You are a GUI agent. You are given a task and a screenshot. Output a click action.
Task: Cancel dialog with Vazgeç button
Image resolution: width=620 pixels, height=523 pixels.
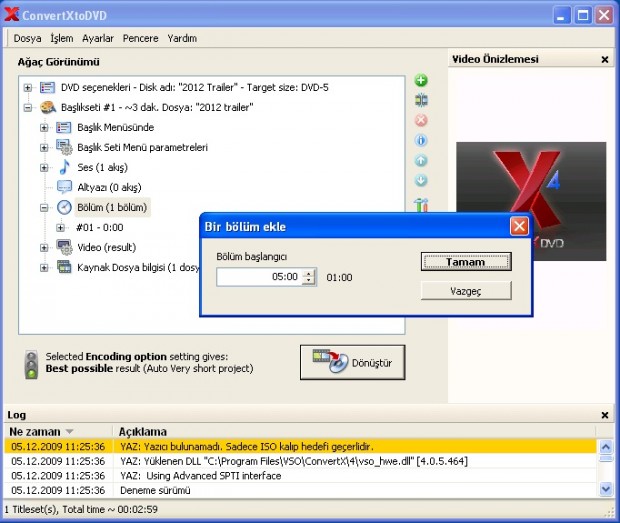[x=466, y=291]
